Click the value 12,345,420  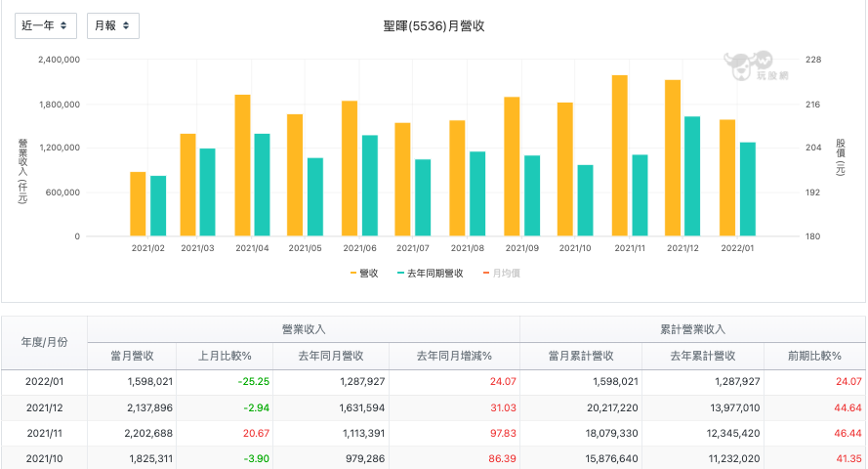(733, 433)
